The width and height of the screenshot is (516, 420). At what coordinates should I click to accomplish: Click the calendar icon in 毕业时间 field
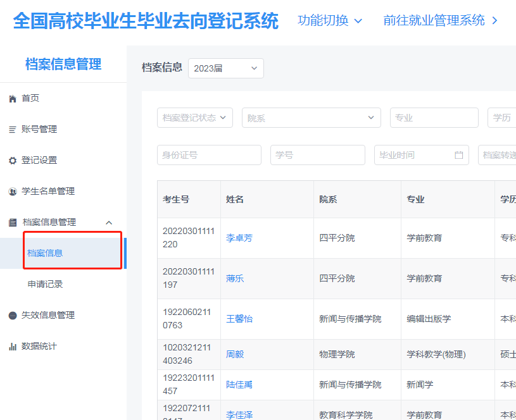[459, 155]
